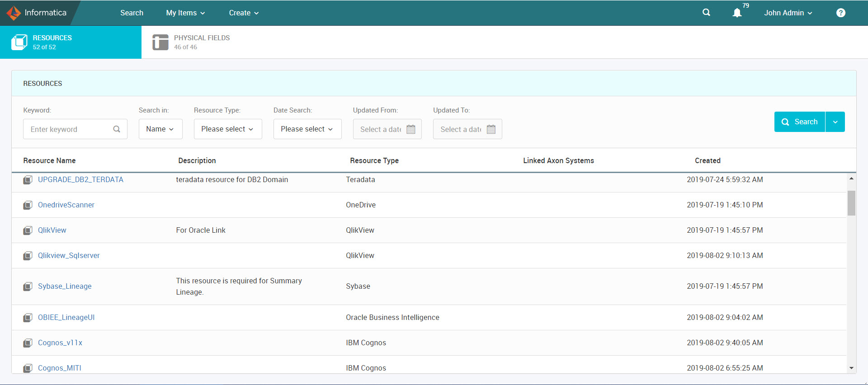Click the Cognos_MITI resource icon
Image resolution: width=868 pixels, height=385 pixels.
pos(28,368)
